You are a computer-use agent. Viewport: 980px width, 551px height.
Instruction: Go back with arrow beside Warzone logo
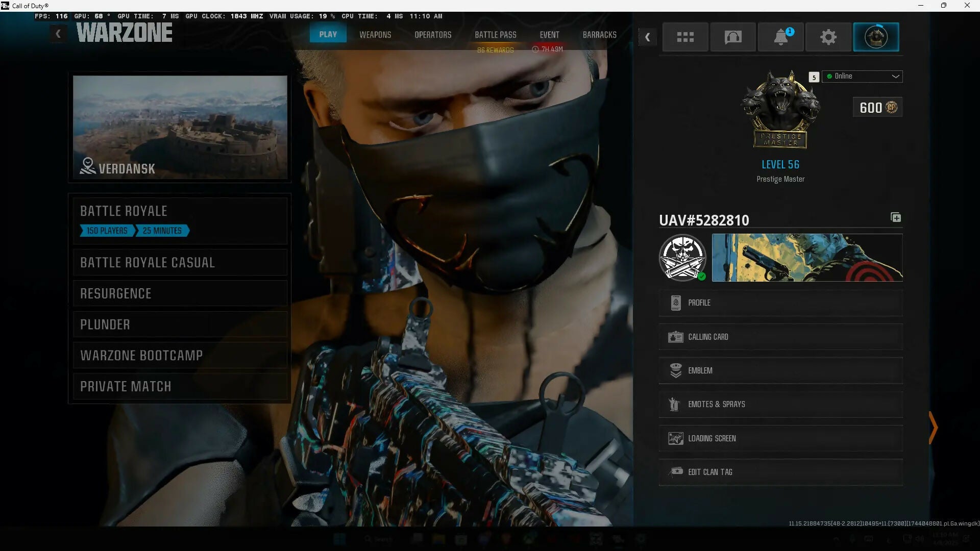click(58, 34)
